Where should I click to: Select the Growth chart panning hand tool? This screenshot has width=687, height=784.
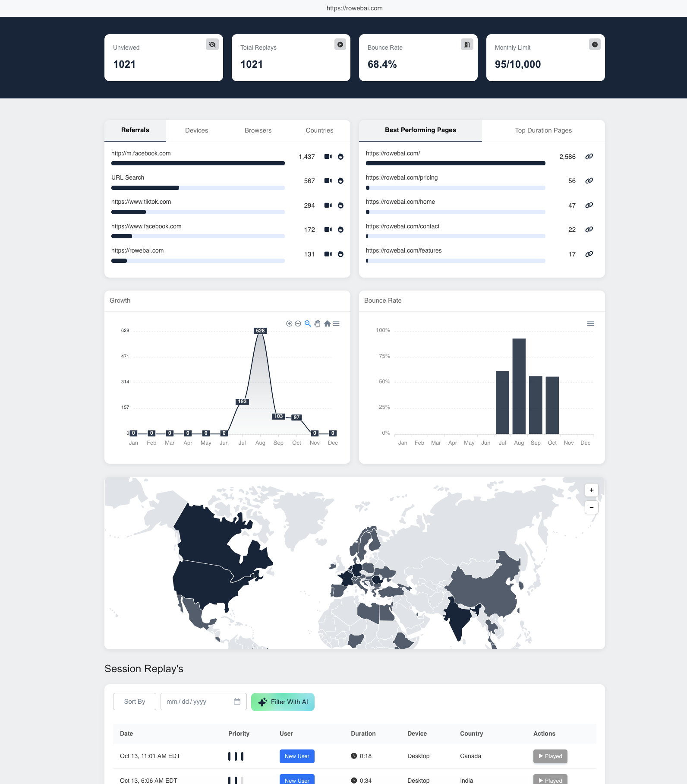coord(317,324)
